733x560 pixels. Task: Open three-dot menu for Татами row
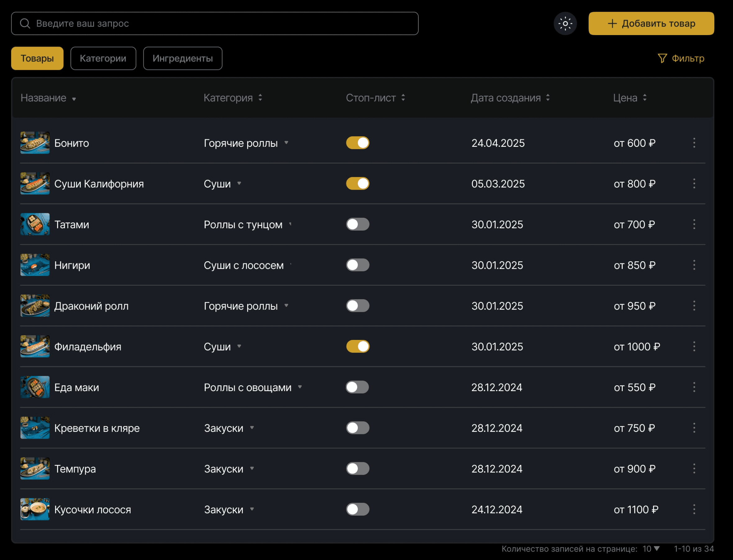tap(694, 224)
